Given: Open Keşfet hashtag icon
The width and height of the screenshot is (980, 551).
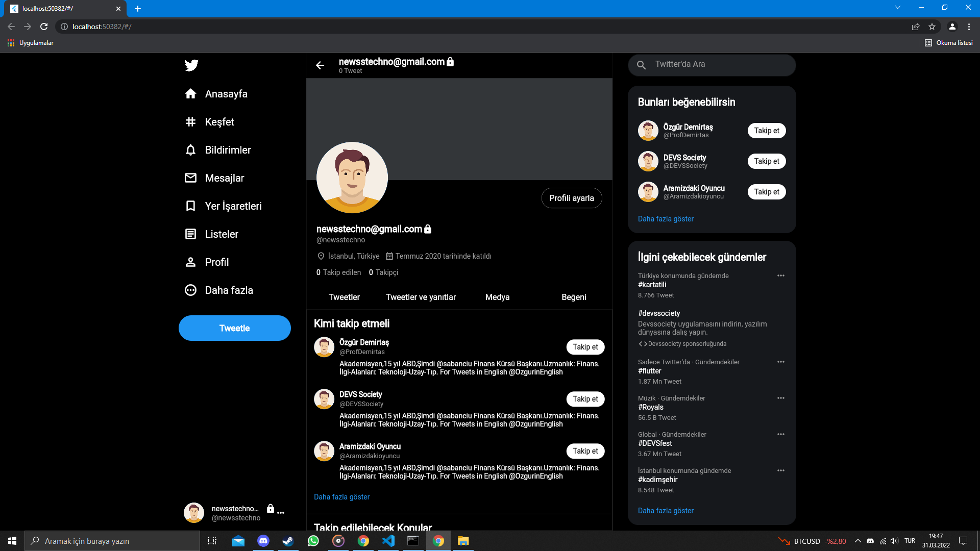Looking at the screenshot, I should [x=190, y=122].
